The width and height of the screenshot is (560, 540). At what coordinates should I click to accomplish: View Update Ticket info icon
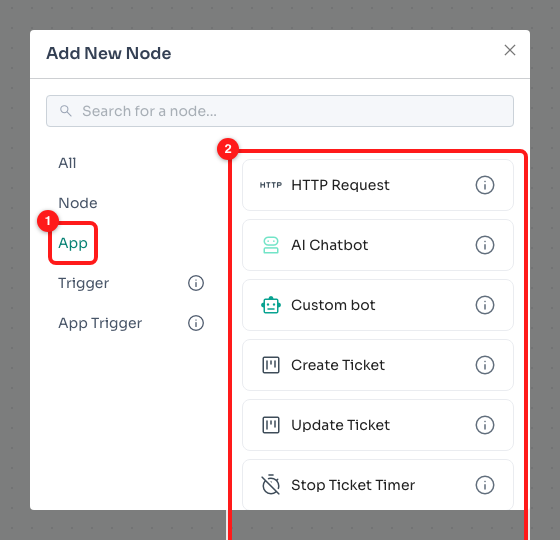click(485, 425)
